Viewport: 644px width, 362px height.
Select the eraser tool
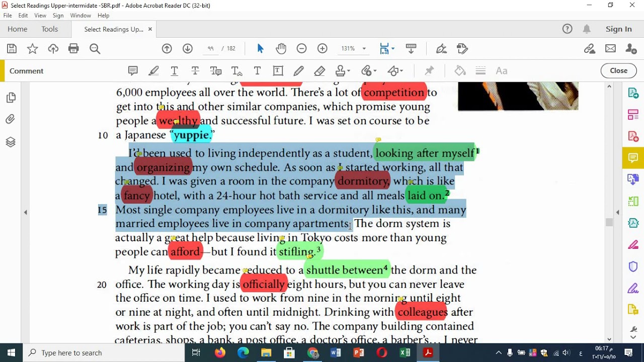coord(319,71)
